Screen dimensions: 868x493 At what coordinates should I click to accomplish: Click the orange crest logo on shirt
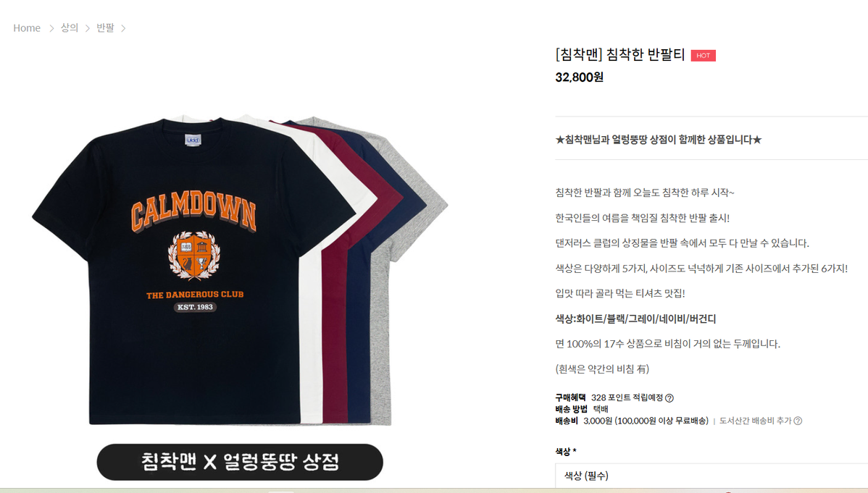194,256
